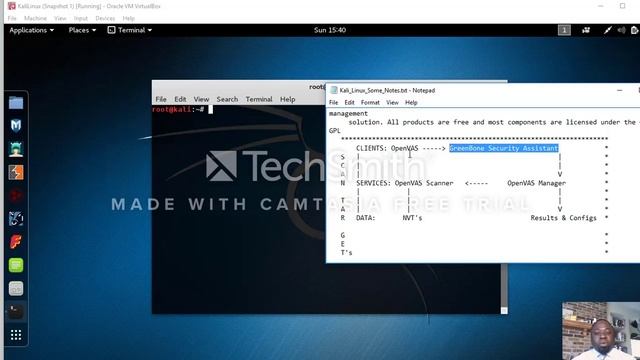
Task: Open the Places menu in the Kali panel
Action: coord(82,30)
